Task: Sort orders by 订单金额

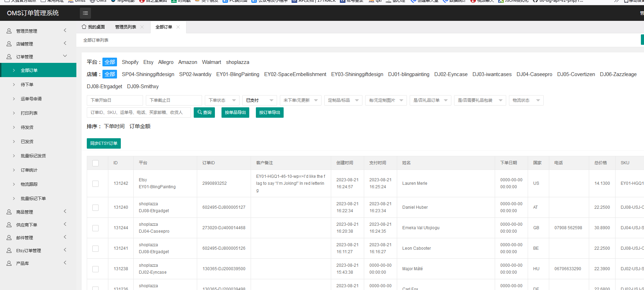Action: 140,126
